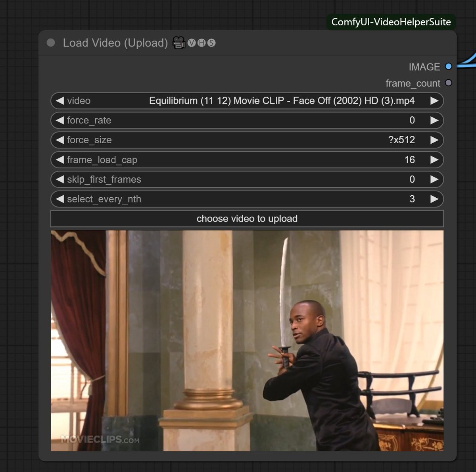This screenshot has height=472, width=476.
Task: Click the video camera icon in node title
Action: tap(179, 42)
